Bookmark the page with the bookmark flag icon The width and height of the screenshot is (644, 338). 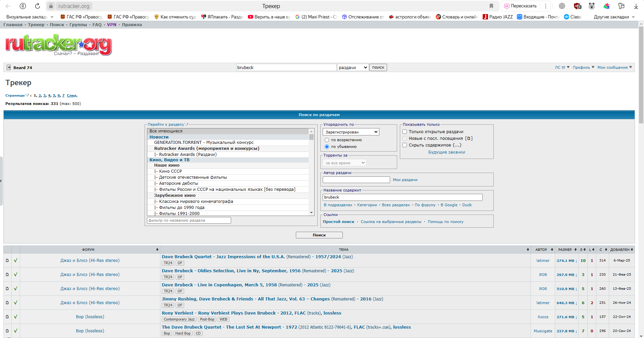(491, 6)
